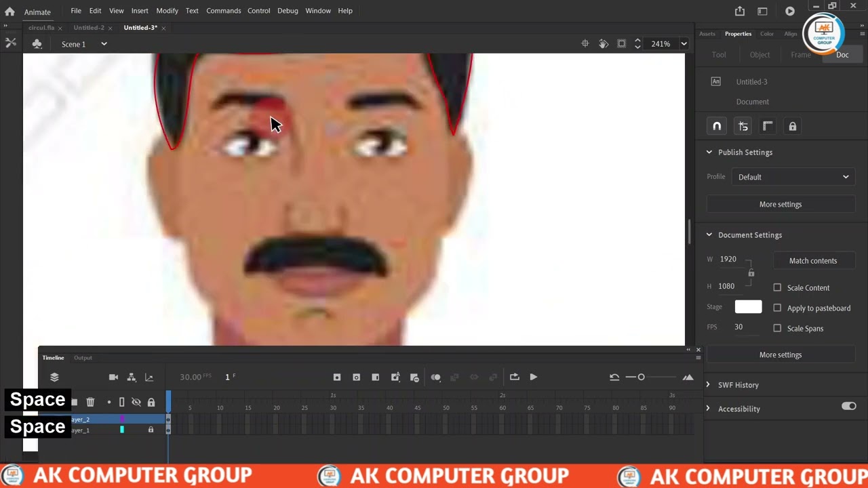
Task: Toggle the Onion Skin icon
Action: click(x=435, y=377)
